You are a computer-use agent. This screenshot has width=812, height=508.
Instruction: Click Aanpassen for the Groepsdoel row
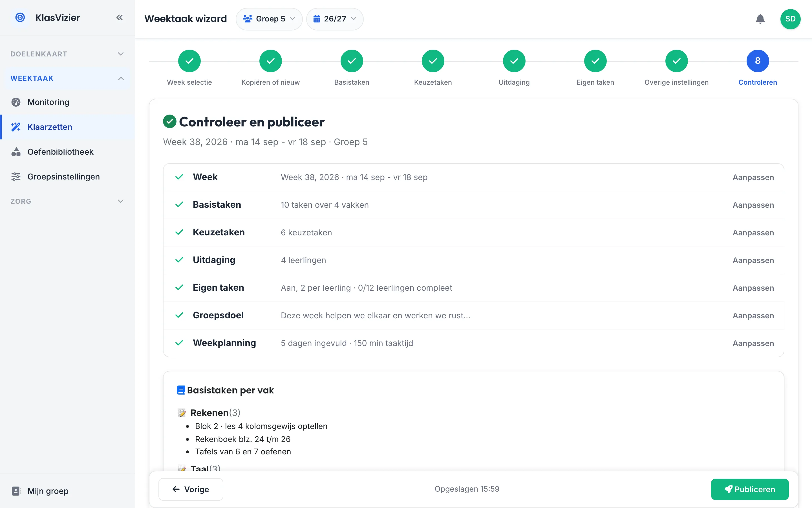[753, 316]
